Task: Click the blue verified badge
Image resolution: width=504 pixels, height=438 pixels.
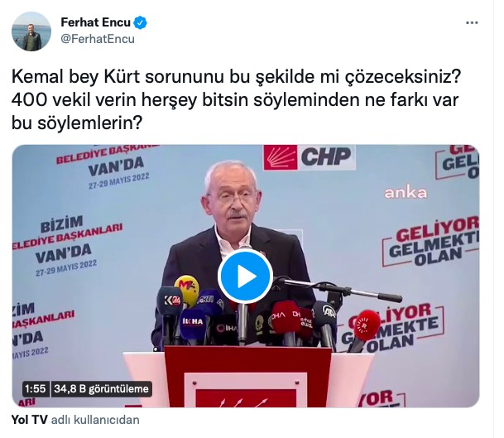Action: click(x=141, y=22)
